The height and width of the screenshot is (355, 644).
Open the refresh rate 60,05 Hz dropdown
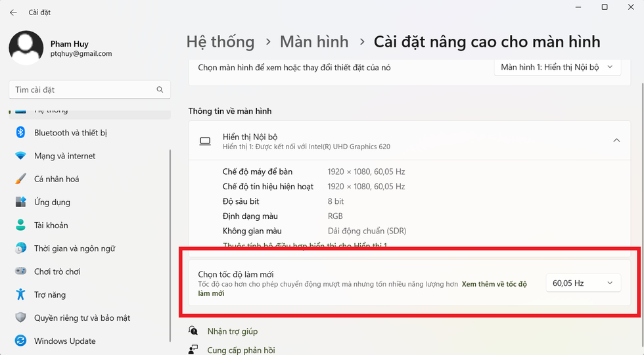[584, 283]
